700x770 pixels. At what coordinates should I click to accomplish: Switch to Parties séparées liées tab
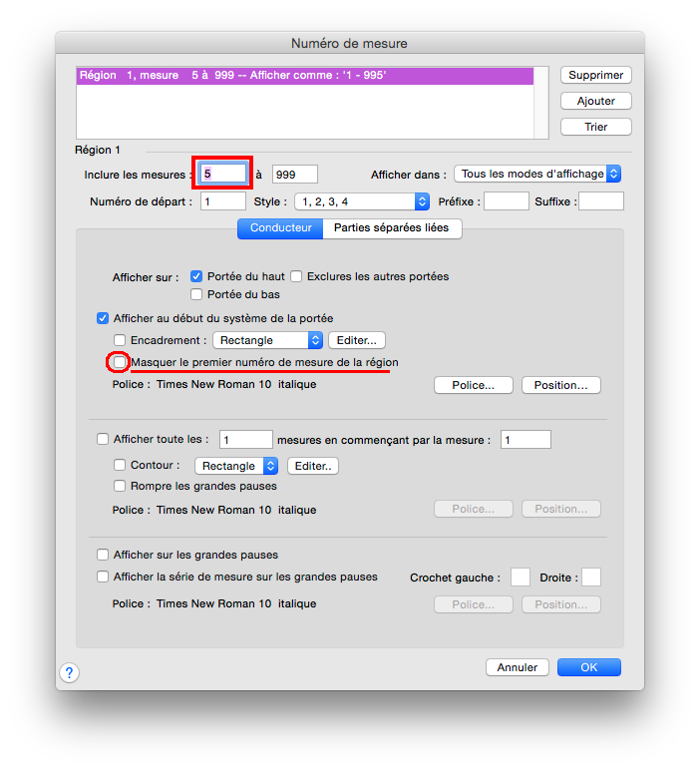click(392, 228)
